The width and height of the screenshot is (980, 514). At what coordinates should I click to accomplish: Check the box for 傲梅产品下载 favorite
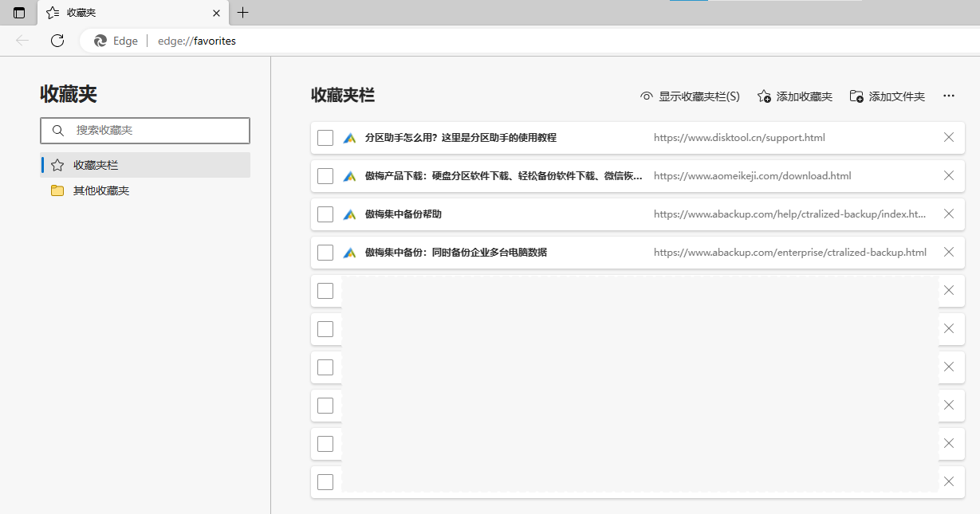pos(325,176)
